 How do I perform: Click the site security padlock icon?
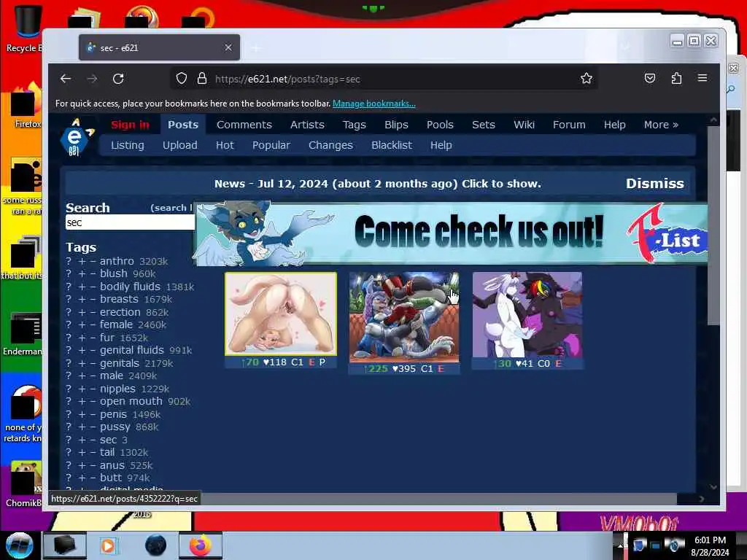tap(202, 79)
